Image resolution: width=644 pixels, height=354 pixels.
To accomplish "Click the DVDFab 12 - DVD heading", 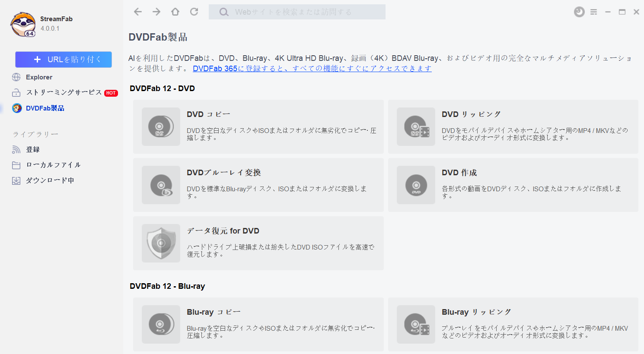I will coord(162,88).
